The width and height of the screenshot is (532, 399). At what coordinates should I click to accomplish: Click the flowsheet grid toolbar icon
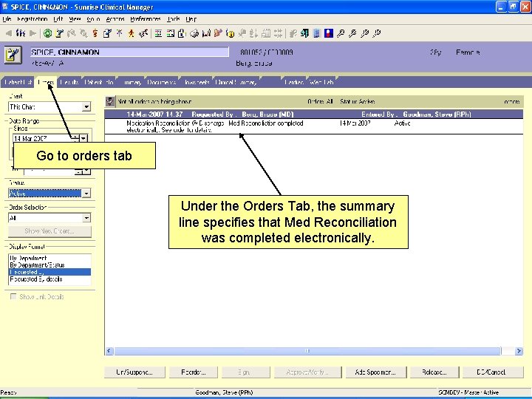[x=158, y=33]
